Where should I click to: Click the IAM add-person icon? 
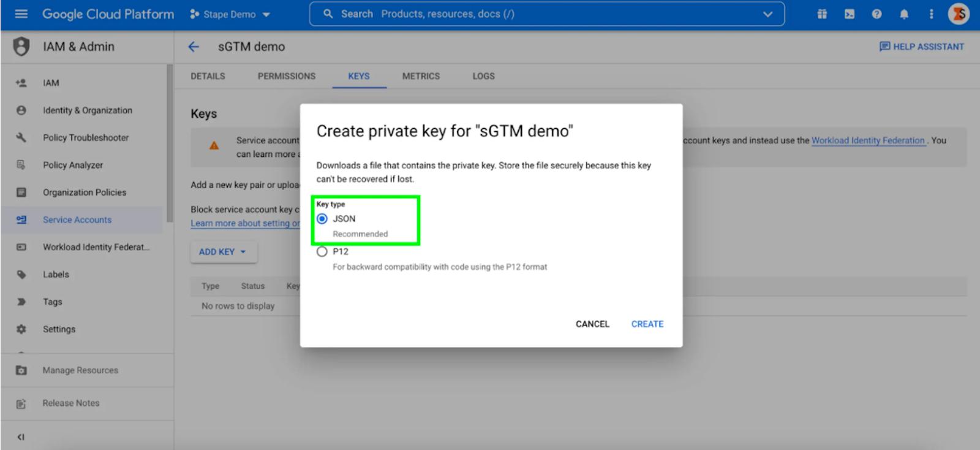click(x=21, y=83)
